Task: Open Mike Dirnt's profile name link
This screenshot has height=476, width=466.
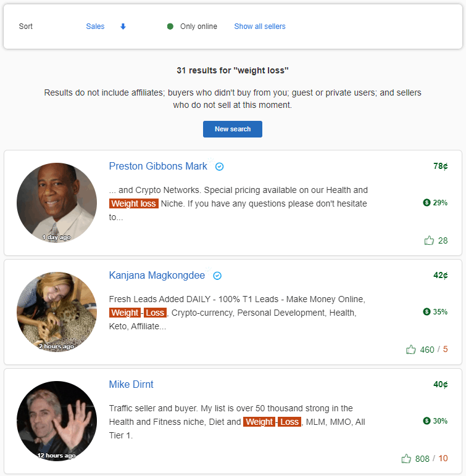Action: (131, 385)
